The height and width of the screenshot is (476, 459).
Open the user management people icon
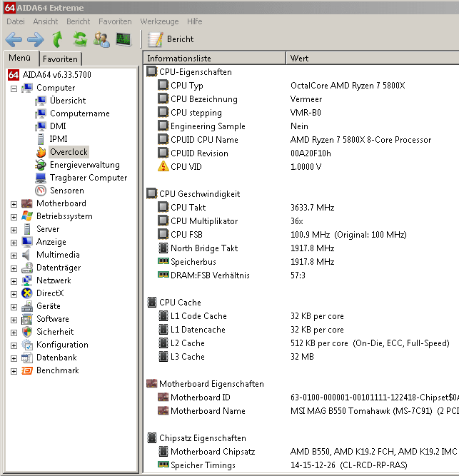[x=101, y=39]
